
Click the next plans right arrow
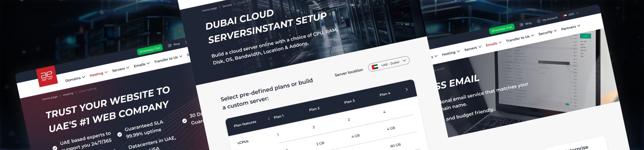(x=407, y=90)
